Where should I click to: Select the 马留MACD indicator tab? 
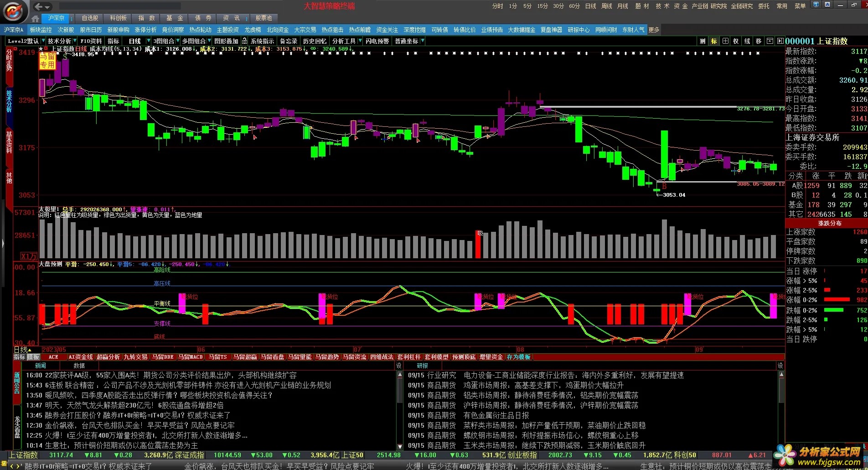pyautogui.click(x=191, y=357)
